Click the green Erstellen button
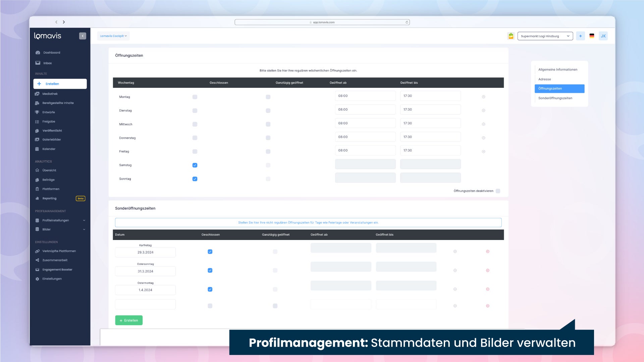Image resolution: width=644 pixels, height=362 pixels. [x=129, y=320]
